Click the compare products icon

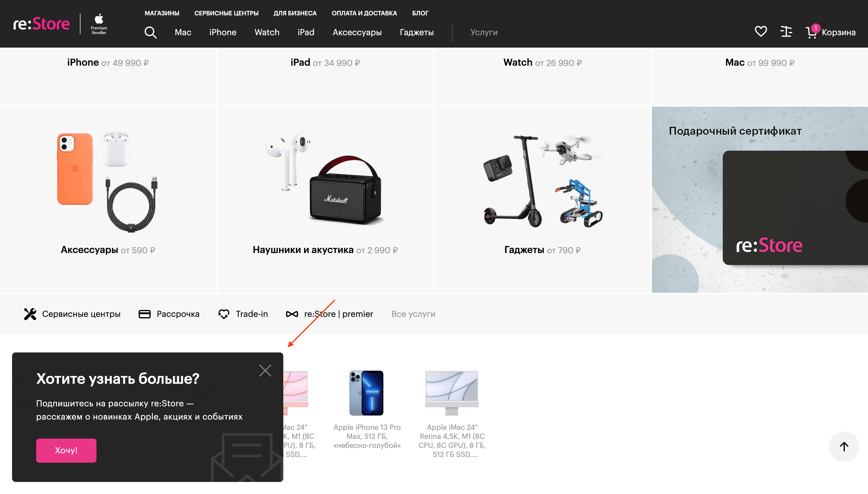point(786,32)
